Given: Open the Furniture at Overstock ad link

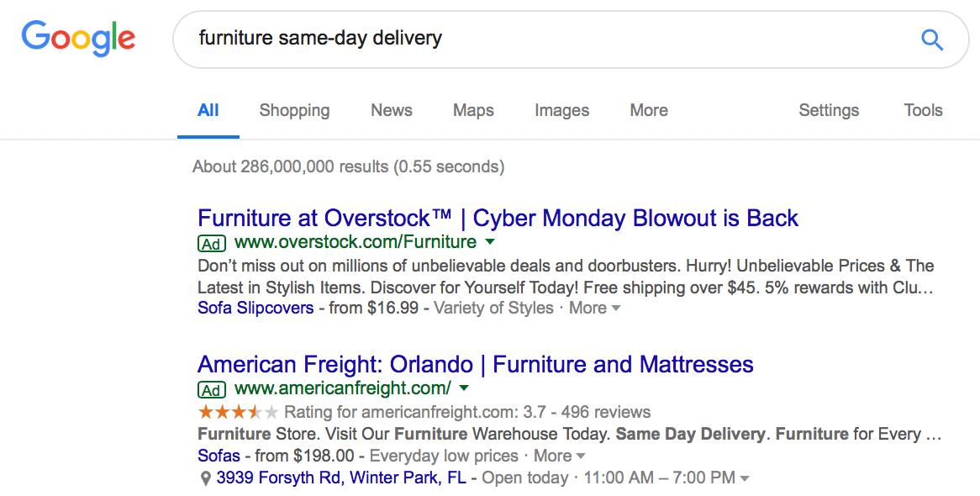Looking at the screenshot, I should (498, 218).
